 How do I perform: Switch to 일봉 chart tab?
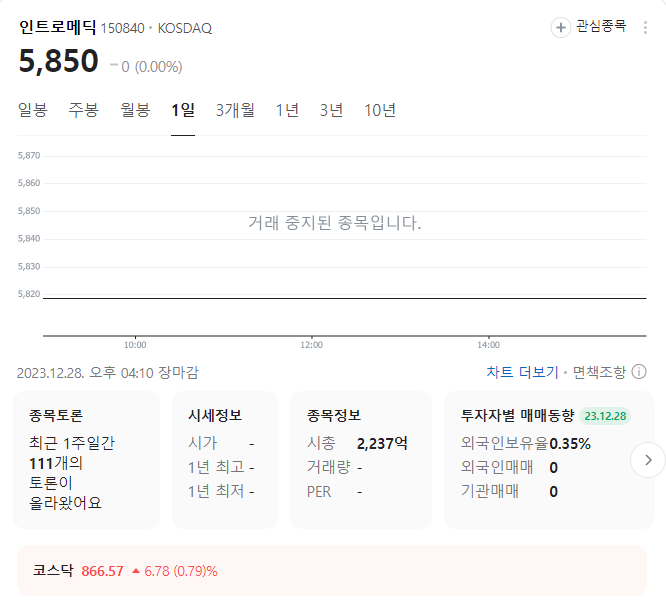(x=33, y=110)
